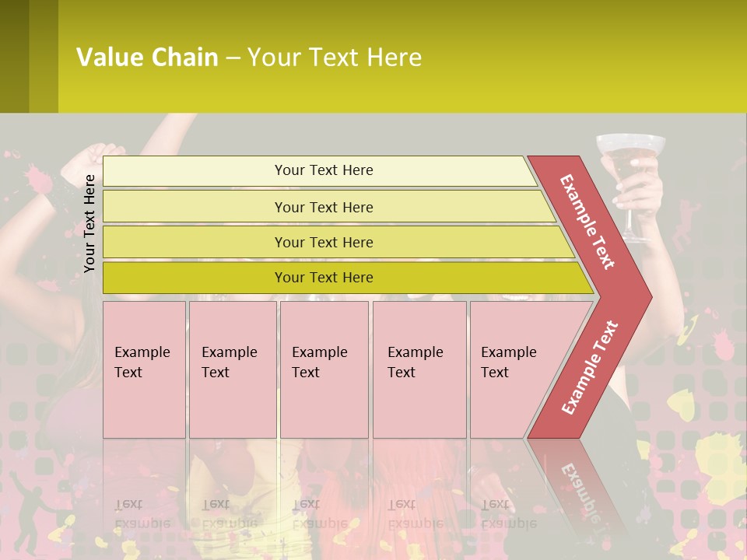
Task: Click the third pink 'Example Text' box
Action: coord(324,369)
